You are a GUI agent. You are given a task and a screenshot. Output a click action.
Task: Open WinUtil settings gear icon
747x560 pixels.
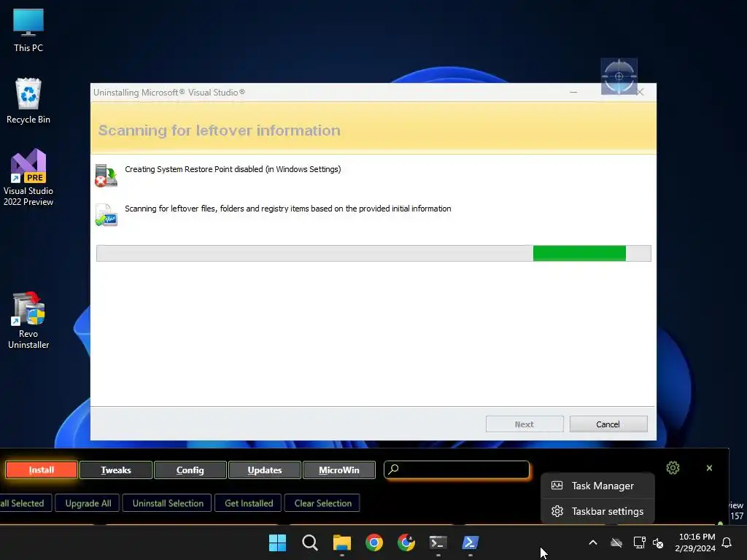(673, 468)
